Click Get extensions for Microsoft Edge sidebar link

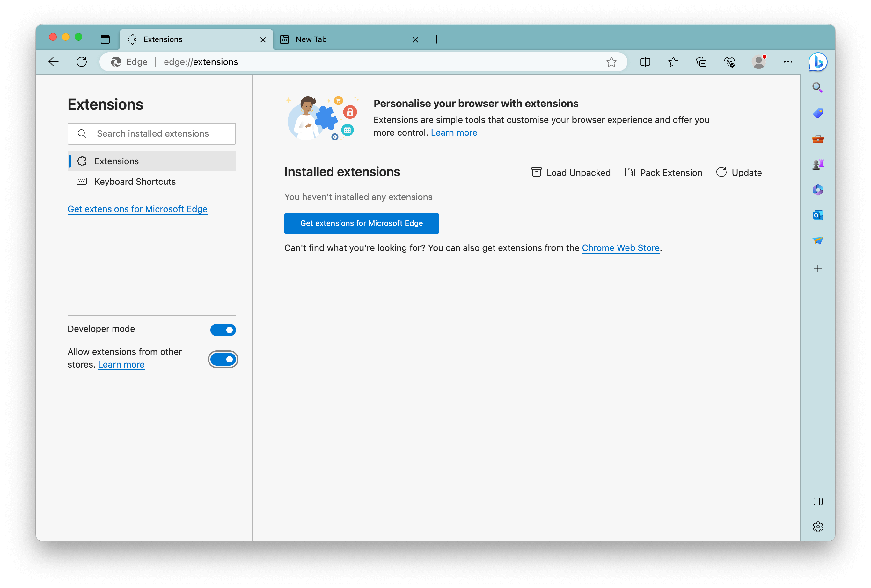coord(137,209)
